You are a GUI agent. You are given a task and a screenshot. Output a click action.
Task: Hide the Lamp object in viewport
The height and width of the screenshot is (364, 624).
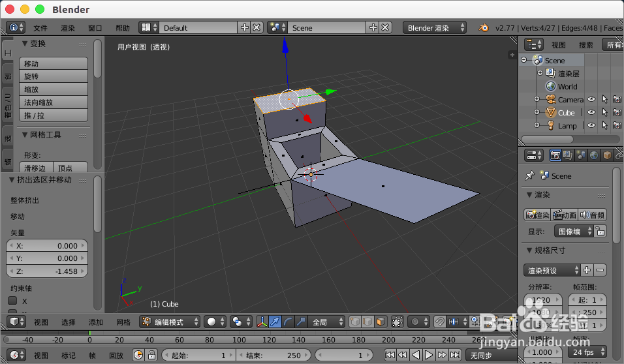[x=591, y=125]
